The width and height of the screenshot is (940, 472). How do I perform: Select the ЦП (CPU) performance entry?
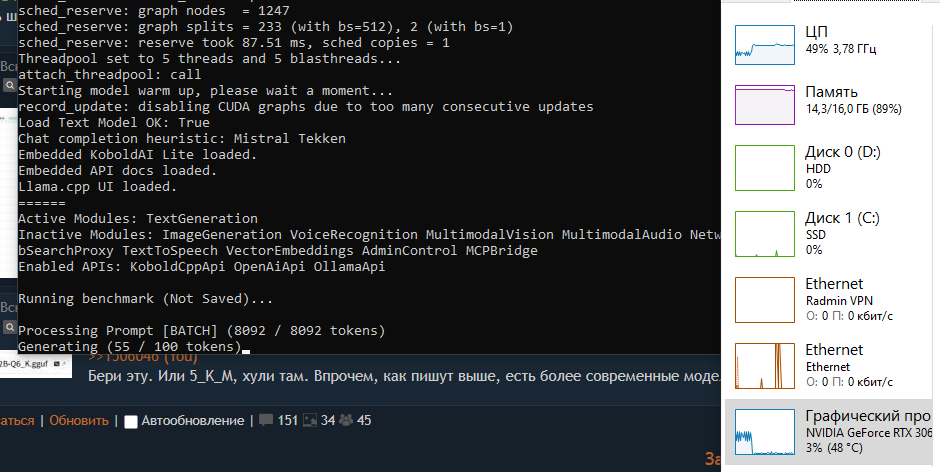[830, 39]
